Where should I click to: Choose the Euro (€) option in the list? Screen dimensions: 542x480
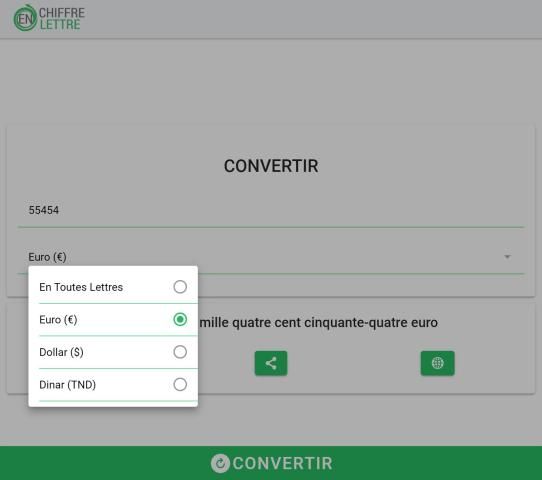(x=58, y=320)
